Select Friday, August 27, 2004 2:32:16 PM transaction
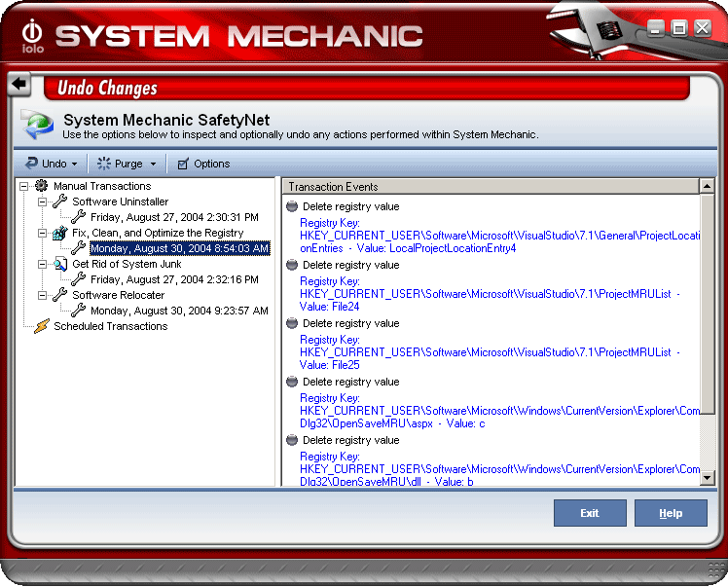The image size is (728, 587). coord(174,279)
